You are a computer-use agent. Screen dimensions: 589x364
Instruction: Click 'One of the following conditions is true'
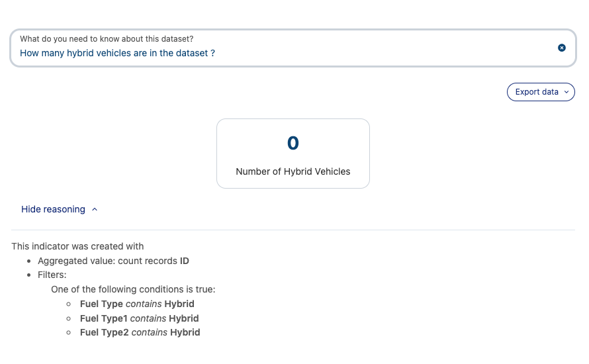pyautogui.click(x=133, y=289)
